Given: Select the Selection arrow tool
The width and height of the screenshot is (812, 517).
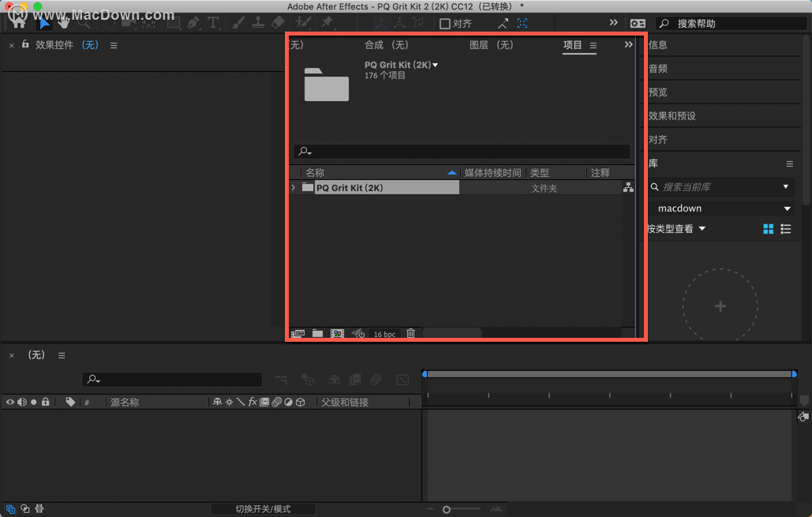Looking at the screenshot, I should pos(44,23).
